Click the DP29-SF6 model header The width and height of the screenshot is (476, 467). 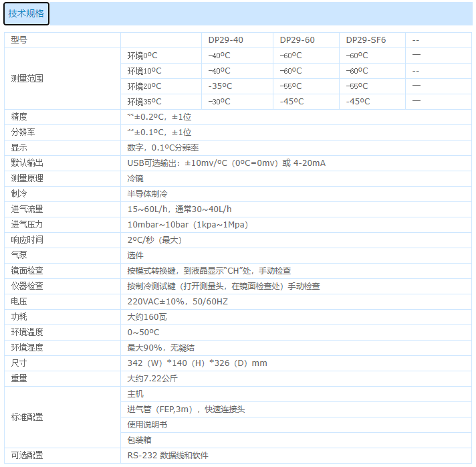[x=366, y=40]
